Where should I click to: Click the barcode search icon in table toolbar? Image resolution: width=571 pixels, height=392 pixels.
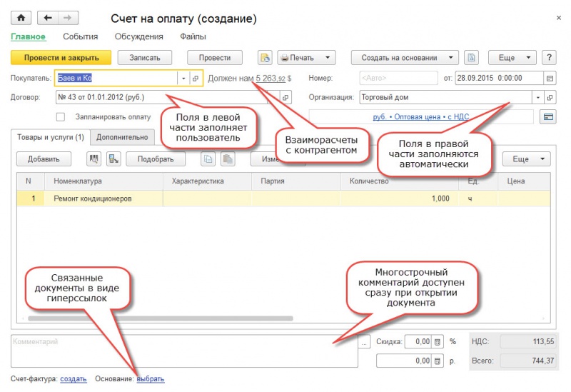(x=94, y=159)
